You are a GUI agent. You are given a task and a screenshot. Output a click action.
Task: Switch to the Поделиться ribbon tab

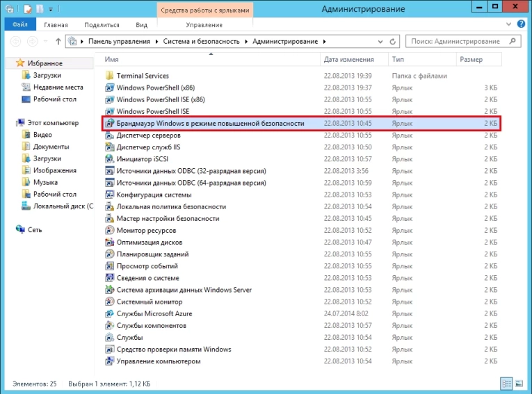pyautogui.click(x=102, y=25)
